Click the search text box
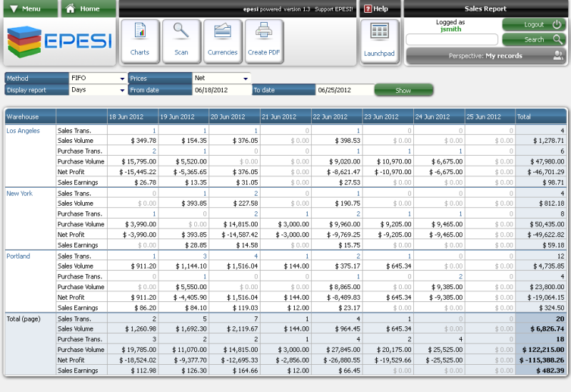 pos(452,39)
